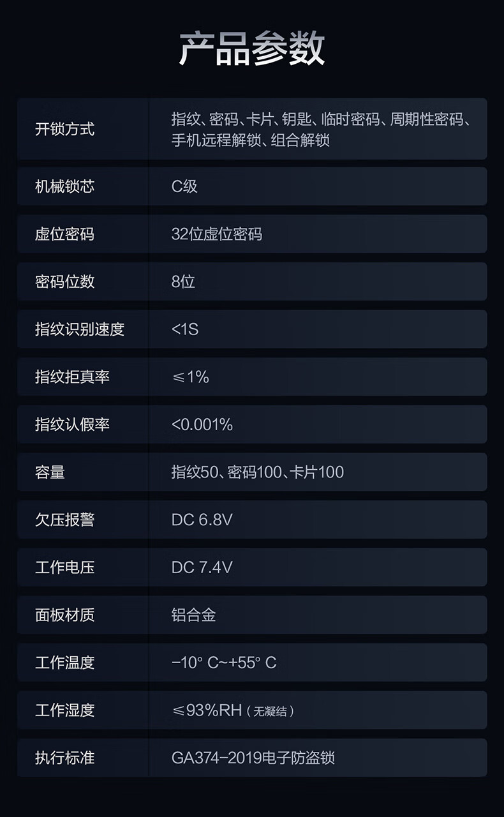This screenshot has height=817, width=504.
Task: Click the <1S value
Action: [185, 329]
